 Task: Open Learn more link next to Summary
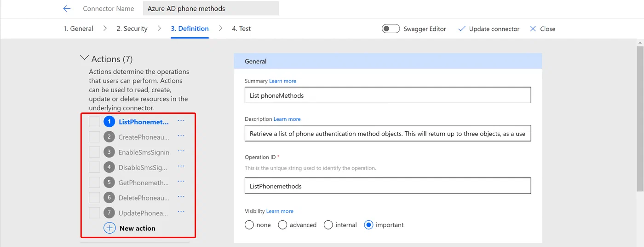(282, 81)
